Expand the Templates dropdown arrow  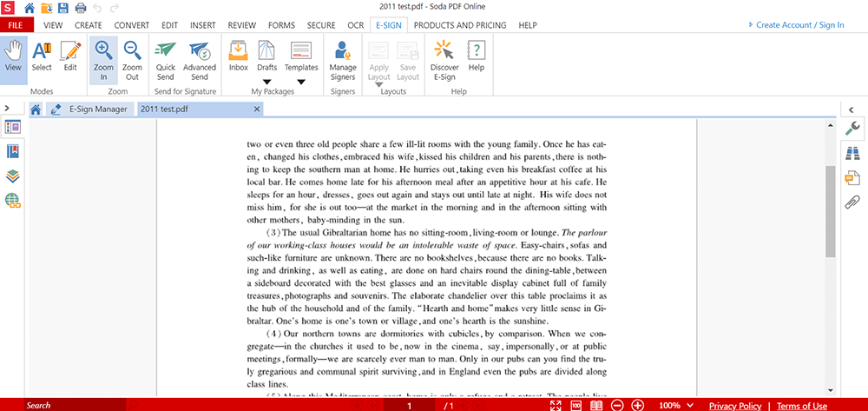tap(301, 83)
